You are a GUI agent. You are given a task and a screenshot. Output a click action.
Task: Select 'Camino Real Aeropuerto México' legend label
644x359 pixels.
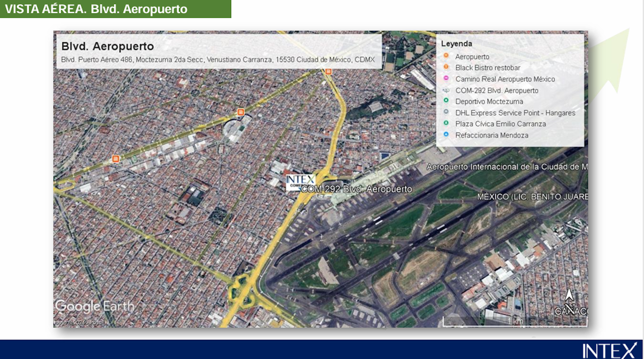pyautogui.click(x=505, y=79)
